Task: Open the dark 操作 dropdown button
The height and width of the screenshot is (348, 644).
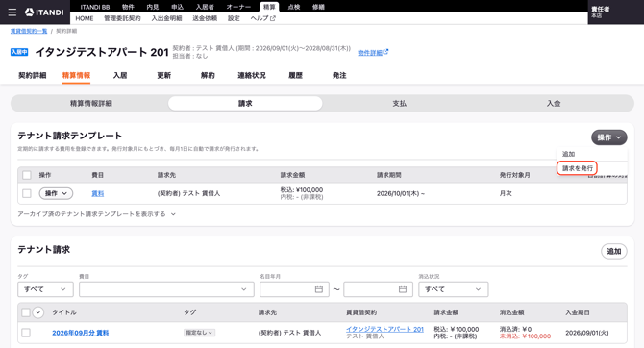Action: (609, 137)
